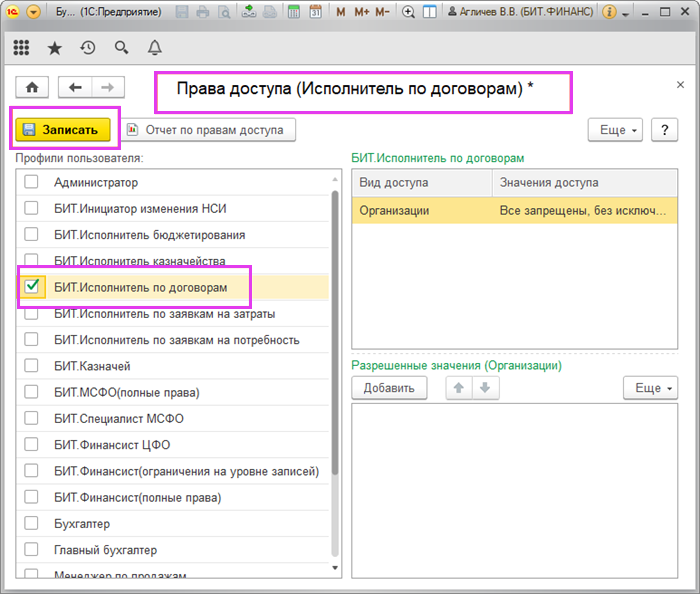Click the help question mark button
Screen dimensions: 700x594
pos(665,130)
